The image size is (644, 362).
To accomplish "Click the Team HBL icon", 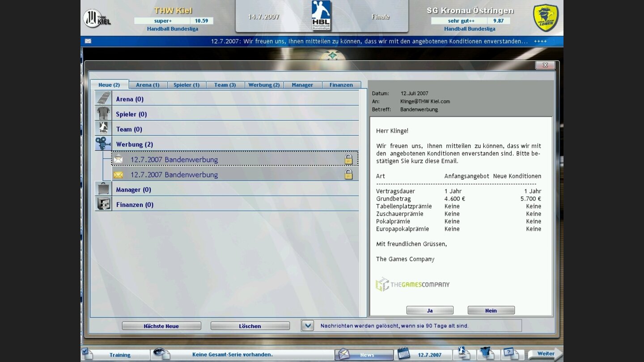I will coord(103,129).
